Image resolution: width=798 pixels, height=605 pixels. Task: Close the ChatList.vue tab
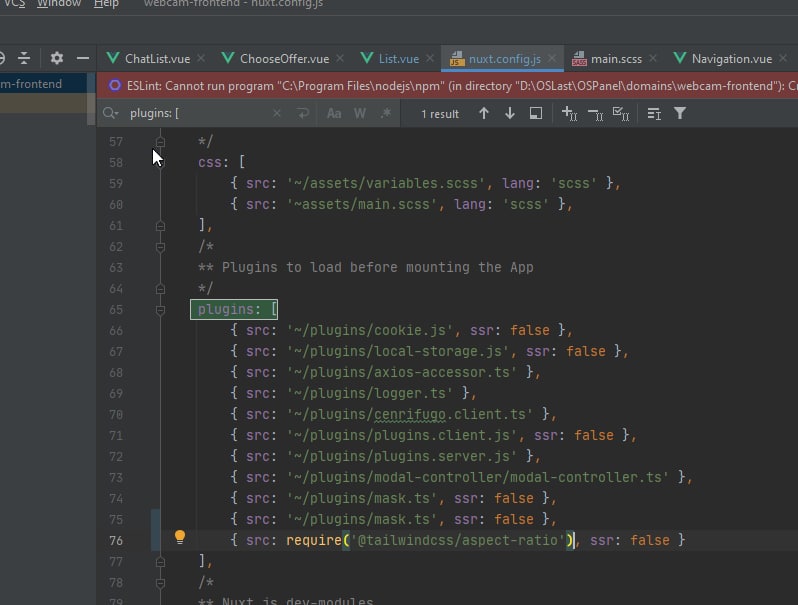click(201, 59)
